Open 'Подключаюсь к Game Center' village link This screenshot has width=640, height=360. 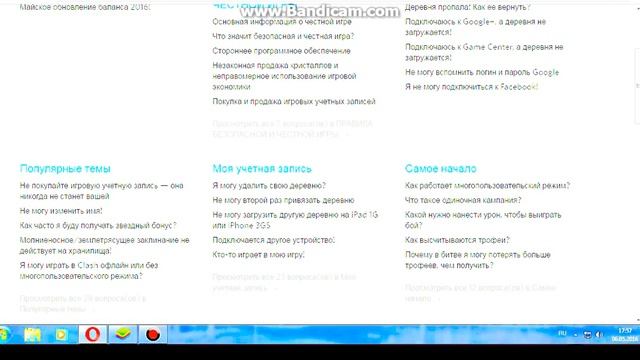pos(484,52)
